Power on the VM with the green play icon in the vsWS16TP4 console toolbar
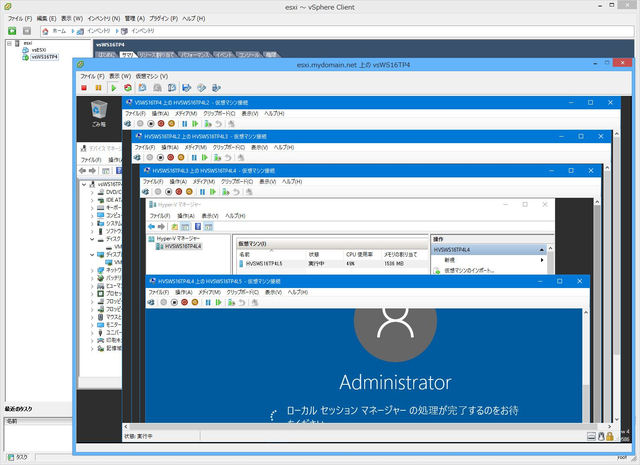The height and width of the screenshot is (465, 640). 113,88
